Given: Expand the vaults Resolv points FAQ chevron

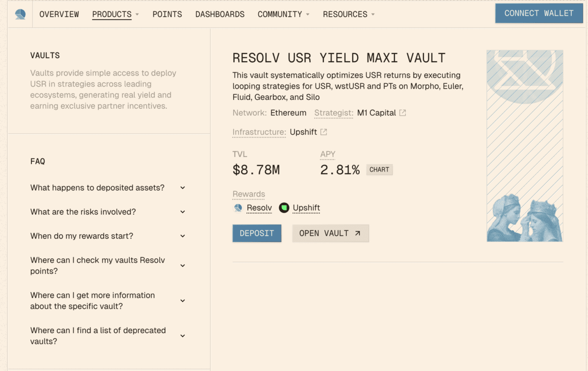Looking at the screenshot, I should coord(183,266).
